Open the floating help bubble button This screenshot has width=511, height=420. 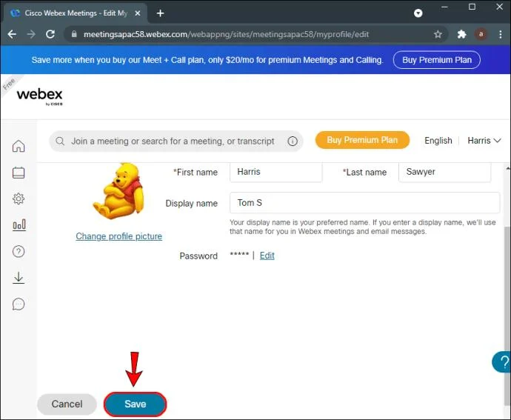click(502, 362)
